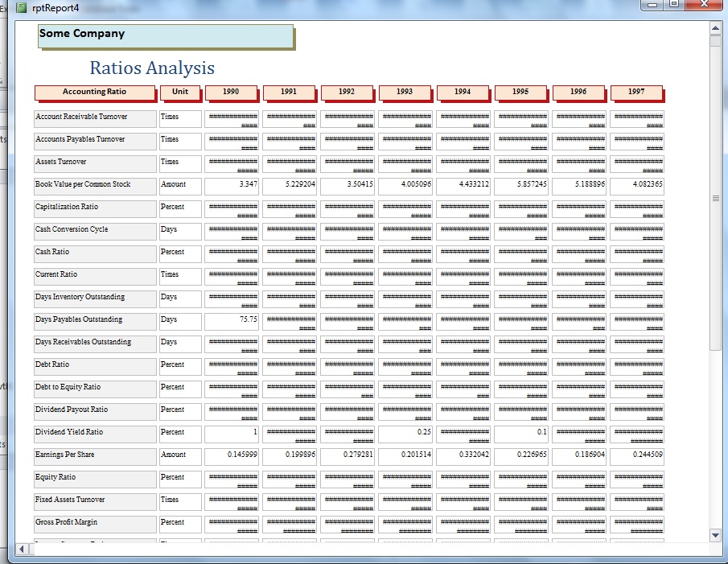Select the Some Company title box
Image resolution: width=728 pixels, height=564 pixels.
pyautogui.click(x=166, y=37)
